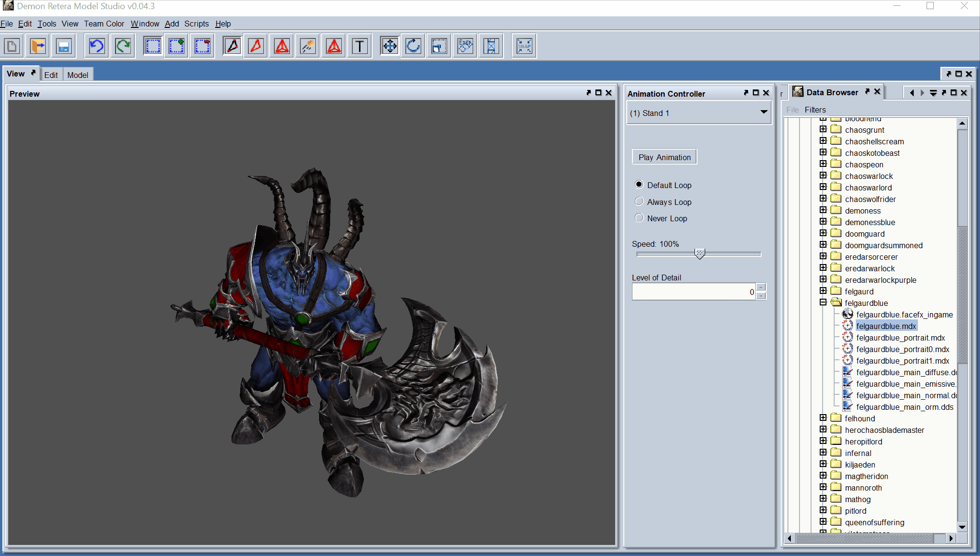Collapse the felgaurdblue folder
The height and width of the screenshot is (556, 980).
(823, 303)
